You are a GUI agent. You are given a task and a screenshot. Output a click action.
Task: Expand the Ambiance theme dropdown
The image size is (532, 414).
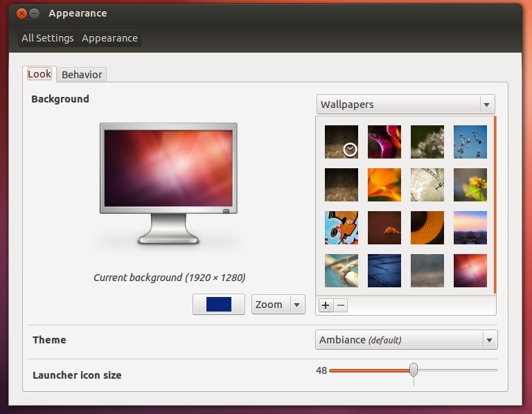[407, 340]
